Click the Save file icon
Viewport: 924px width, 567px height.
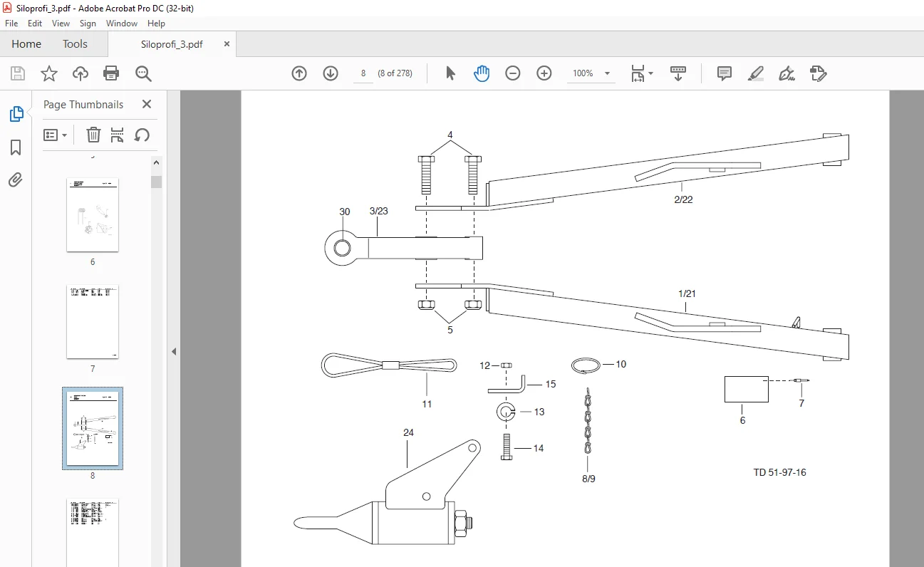(x=18, y=73)
